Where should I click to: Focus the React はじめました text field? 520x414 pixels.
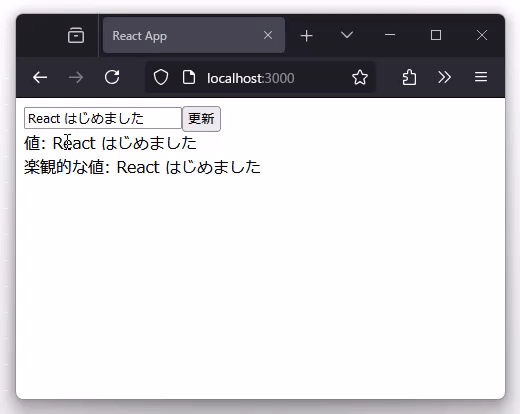tap(103, 118)
